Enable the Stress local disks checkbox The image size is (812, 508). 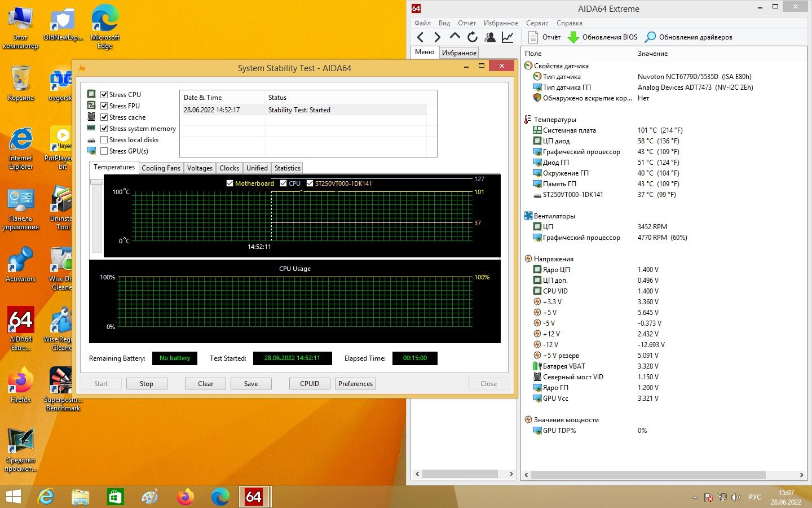click(104, 139)
